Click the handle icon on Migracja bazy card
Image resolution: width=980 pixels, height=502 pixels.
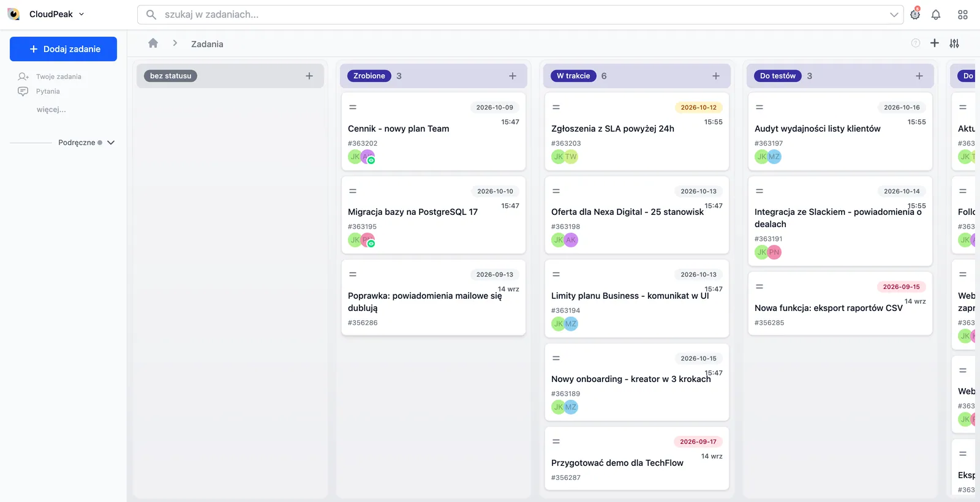pos(353,191)
